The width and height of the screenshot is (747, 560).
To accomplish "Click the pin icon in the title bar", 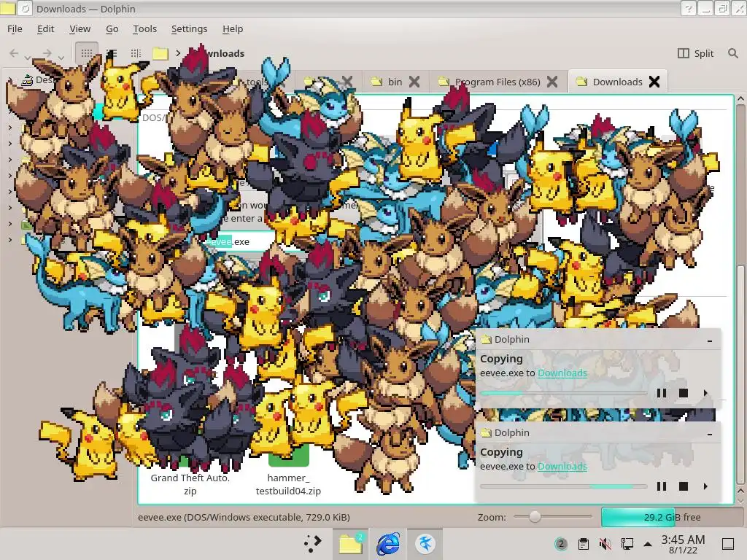I will pyautogui.click(x=26, y=9).
